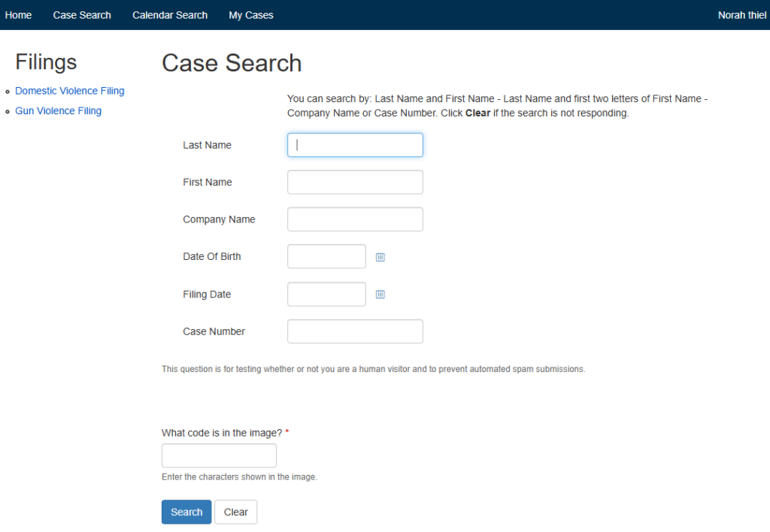The image size is (770, 532).
Task: Focus the Case Number field
Action: pos(355,331)
